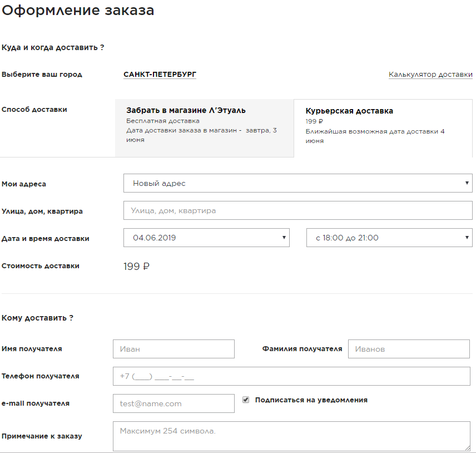The image size is (476, 453).
Task: Open the Калькулятор доставки link
Action: 430,74
